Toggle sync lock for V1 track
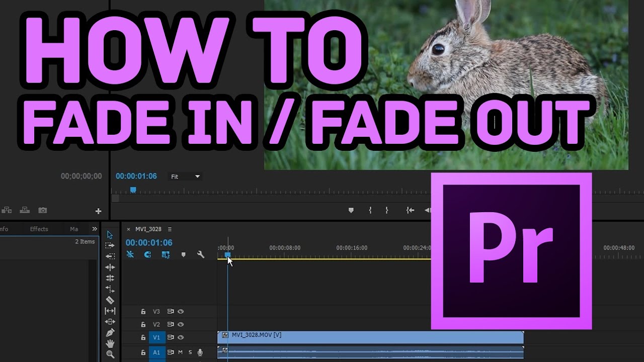Screen dimensions: 644x362 171,338
